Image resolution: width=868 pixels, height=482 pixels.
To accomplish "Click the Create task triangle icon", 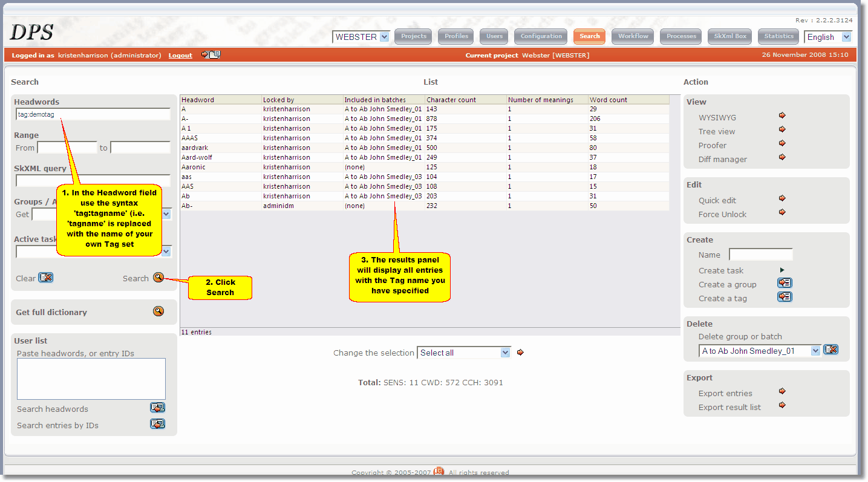I will 782,270.
